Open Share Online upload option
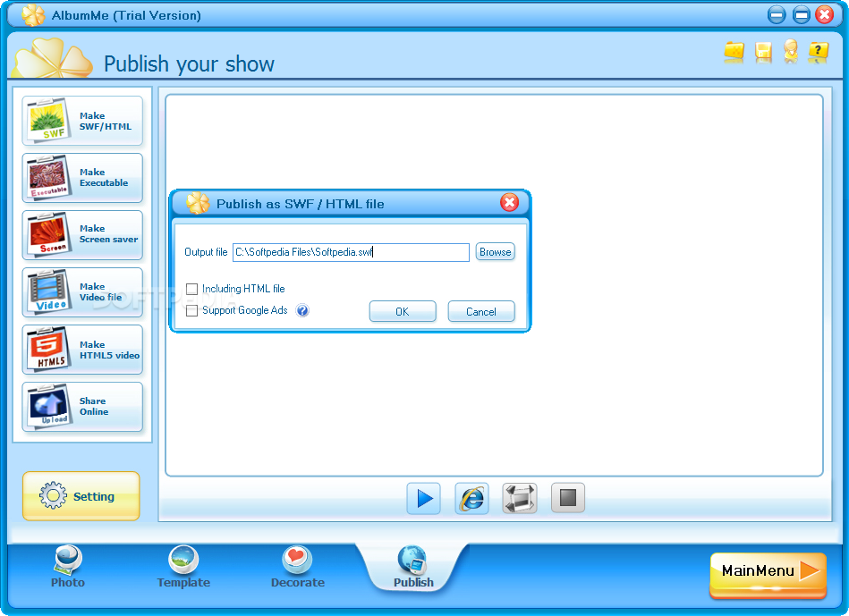Image resolution: width=849 pixels, height=616 pixels. 82,407
